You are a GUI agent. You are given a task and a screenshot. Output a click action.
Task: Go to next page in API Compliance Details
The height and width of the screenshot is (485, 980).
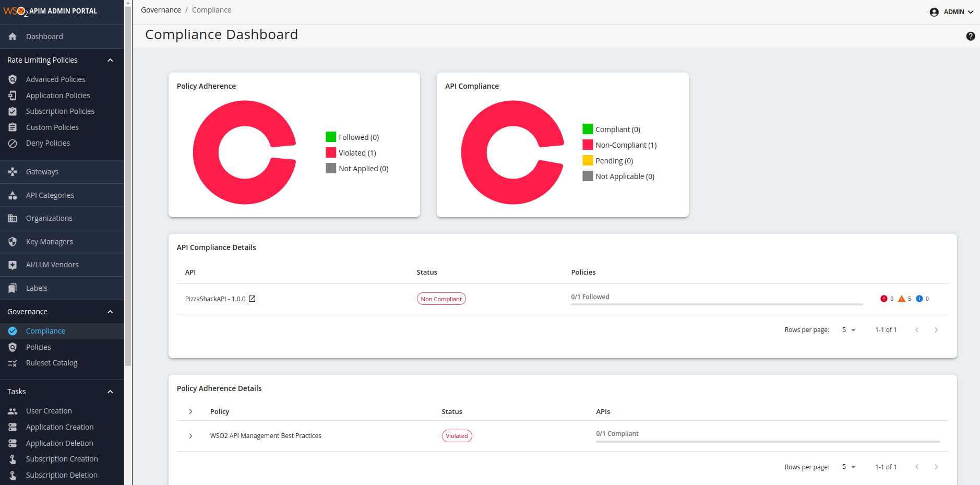(936, 330)
